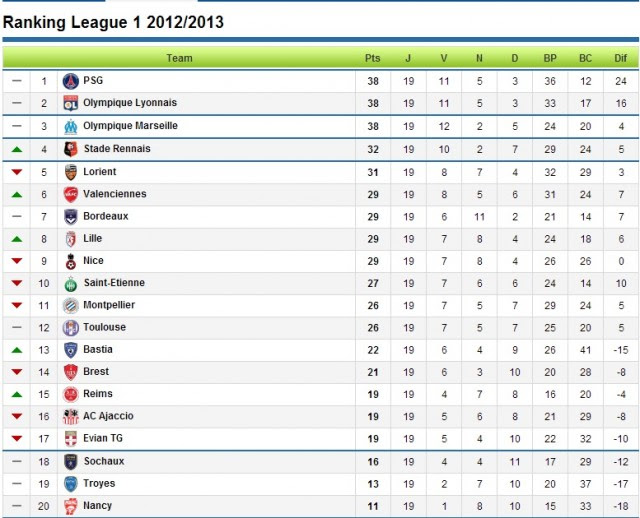Sort by the Dif column header

coord(620,58)
